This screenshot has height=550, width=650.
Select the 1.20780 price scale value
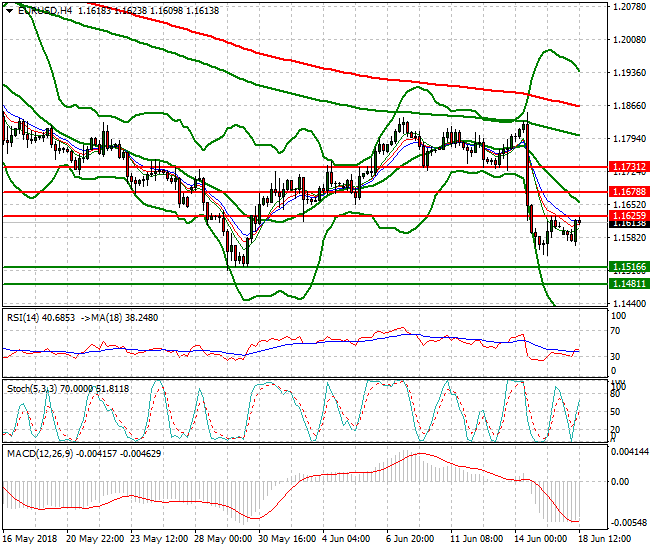click(629, 7)
